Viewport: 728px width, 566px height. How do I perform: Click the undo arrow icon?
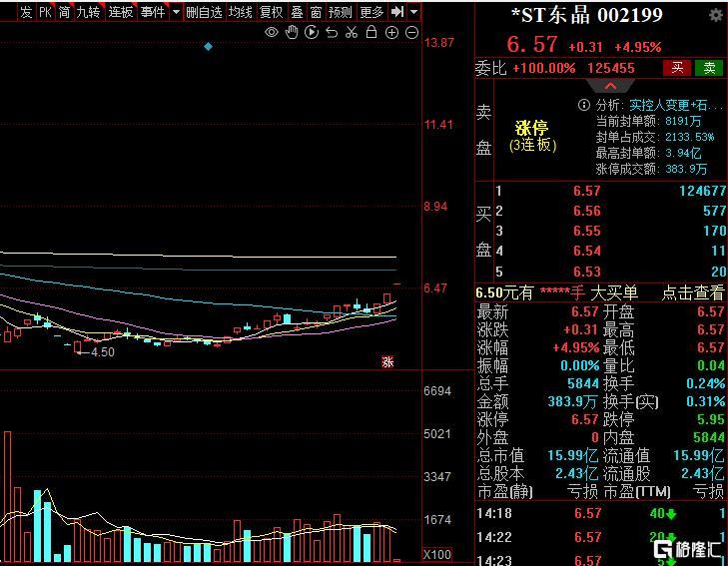click(332, 33)
